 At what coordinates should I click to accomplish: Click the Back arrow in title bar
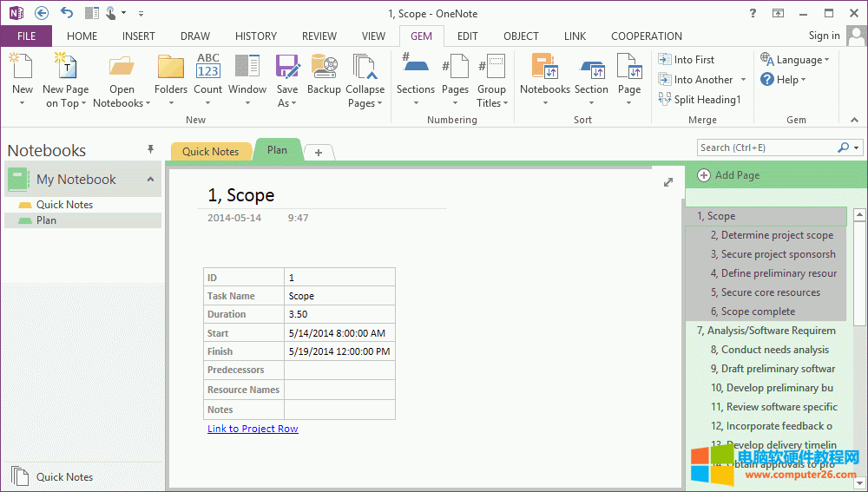(x=42, y=13)
